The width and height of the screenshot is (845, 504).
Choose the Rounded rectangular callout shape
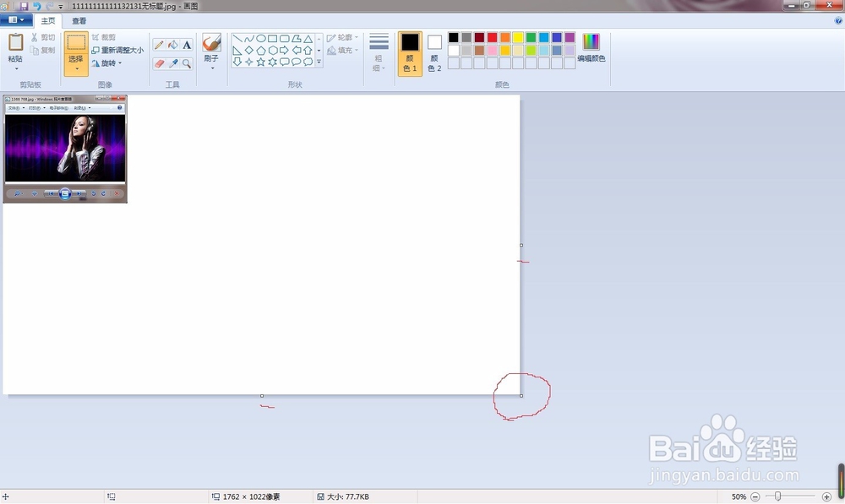[285, 62]
